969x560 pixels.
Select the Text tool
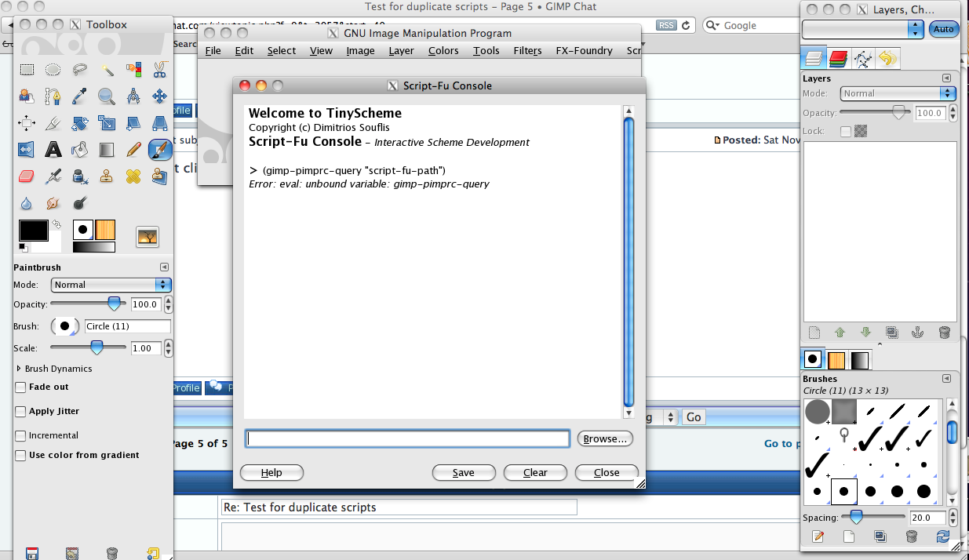tap(53, 149)
